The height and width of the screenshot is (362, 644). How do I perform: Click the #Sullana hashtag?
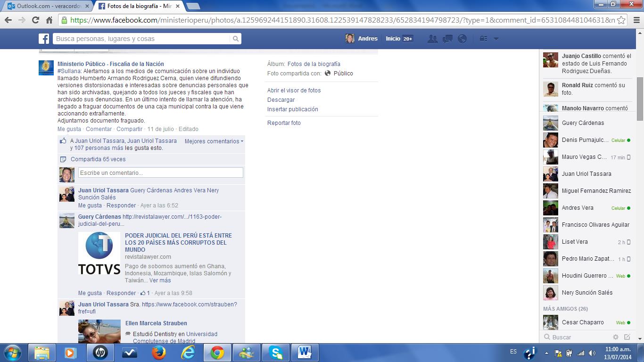(x=69, y=71)
